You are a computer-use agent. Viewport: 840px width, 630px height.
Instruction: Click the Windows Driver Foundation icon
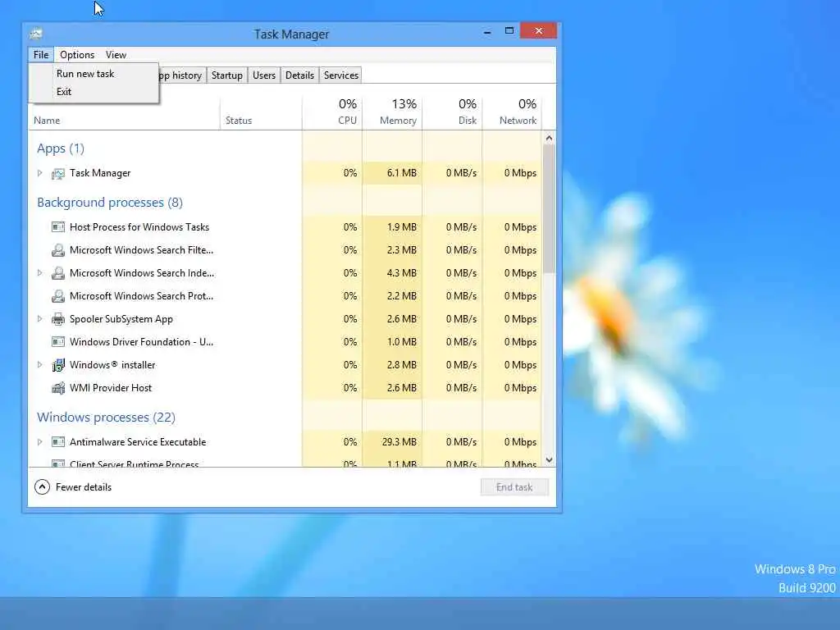coord(58,342)
